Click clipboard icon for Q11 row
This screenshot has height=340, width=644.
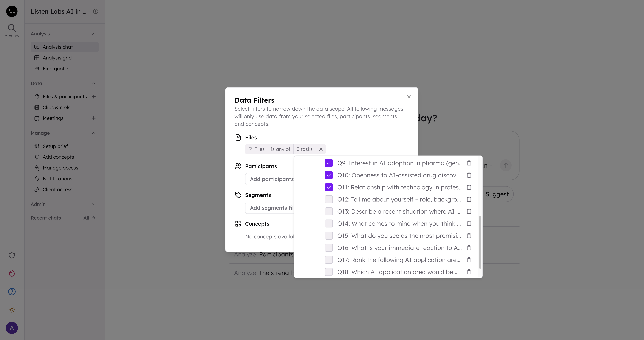pyautogui.click(x=469, y=187)
